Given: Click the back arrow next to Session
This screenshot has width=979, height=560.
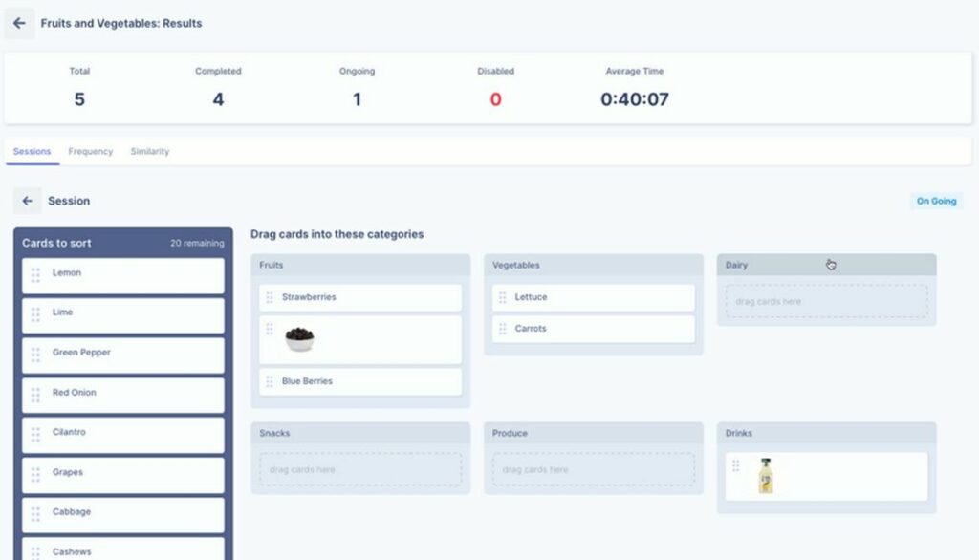Looking at the screenshot, I should 28,201.
